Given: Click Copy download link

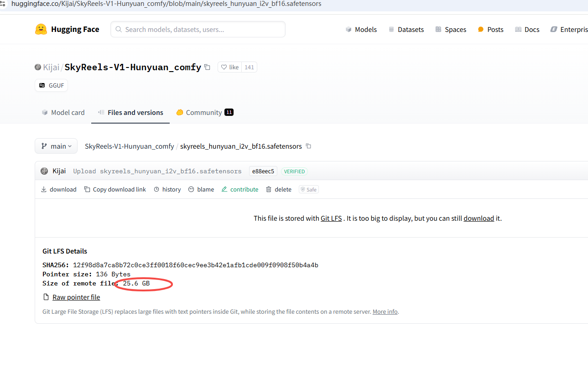Looking at the screenshot, I should [x=115, y=189].
